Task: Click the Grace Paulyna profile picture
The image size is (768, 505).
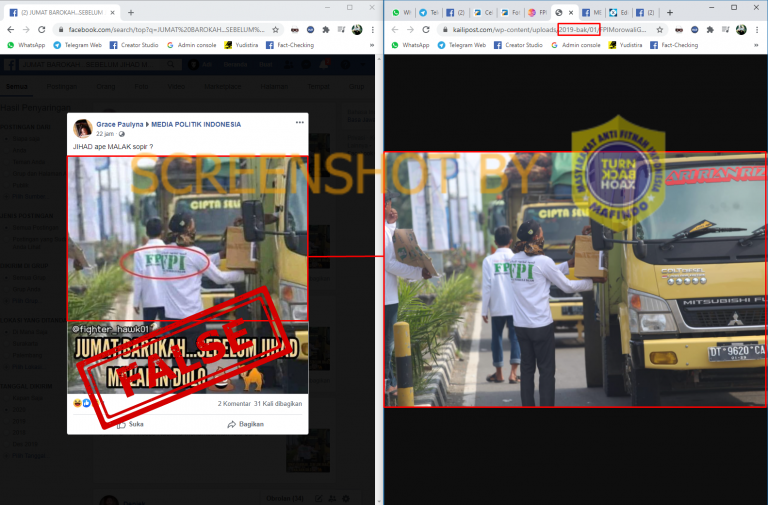Action: 83,129
